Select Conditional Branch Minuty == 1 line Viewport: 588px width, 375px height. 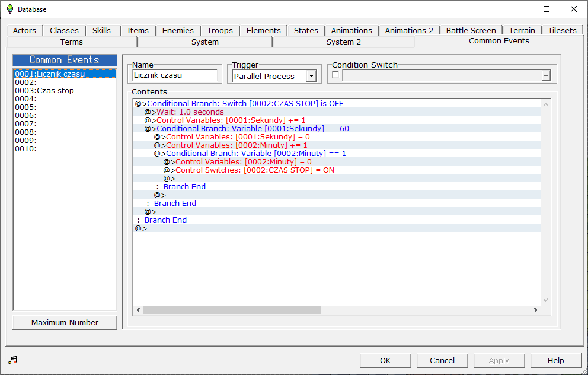(337, 153)
